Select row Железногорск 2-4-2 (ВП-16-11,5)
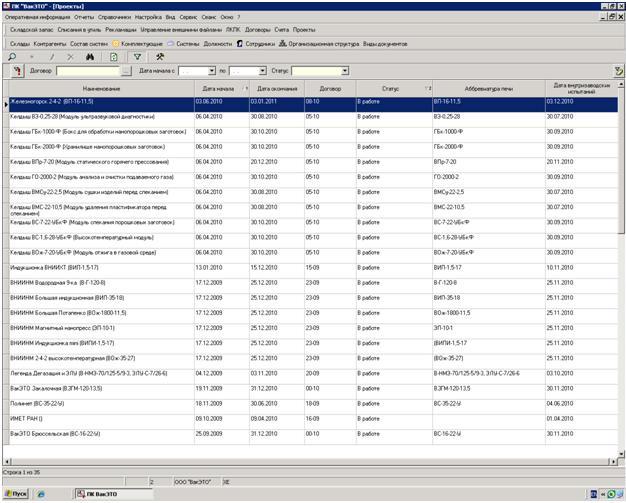 [313, 105]
